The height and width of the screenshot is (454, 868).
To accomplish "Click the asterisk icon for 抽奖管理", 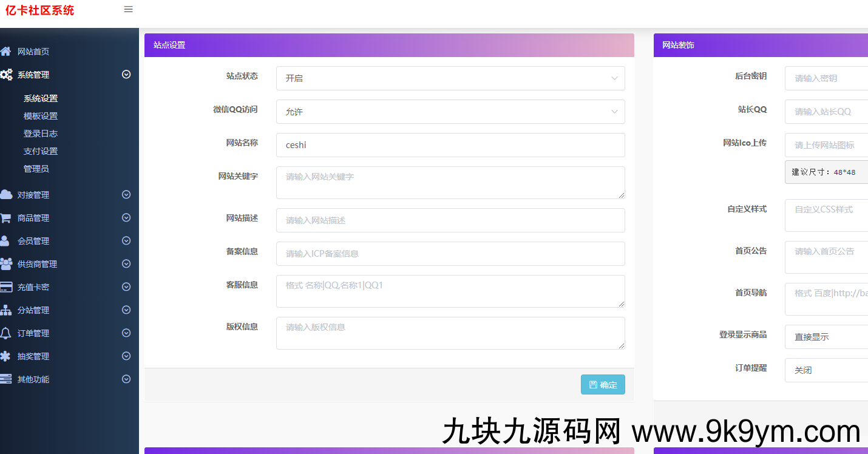I will click(6, 356).
